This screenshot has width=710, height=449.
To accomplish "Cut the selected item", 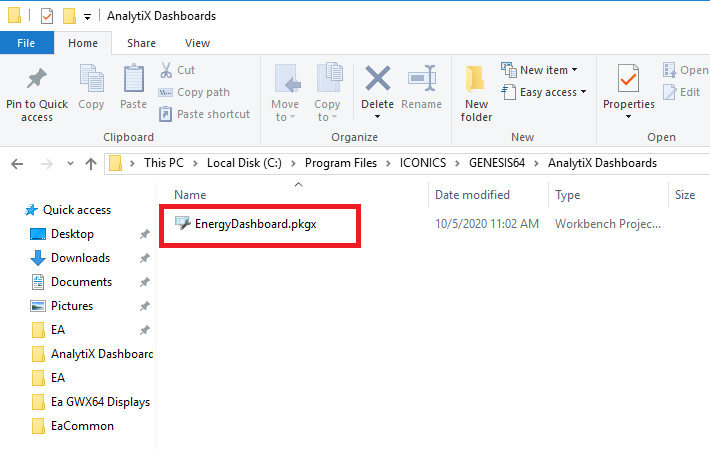I will [x=177, y=70].
